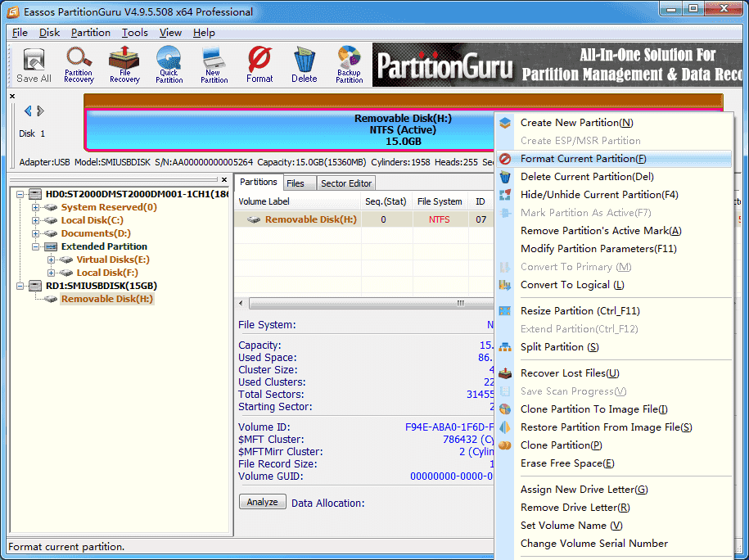Click the Clone Partition icon
The height and width of the screenshot is (560, 749).
click(505, 445)
